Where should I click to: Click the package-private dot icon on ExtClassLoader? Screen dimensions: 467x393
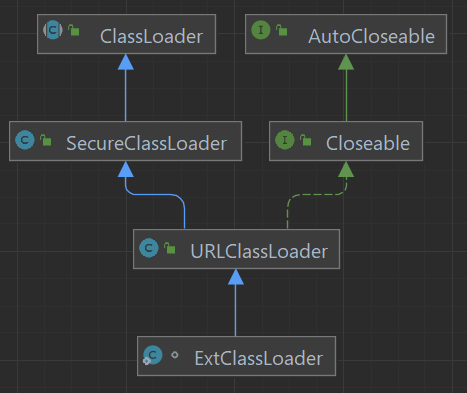point(175,355)
